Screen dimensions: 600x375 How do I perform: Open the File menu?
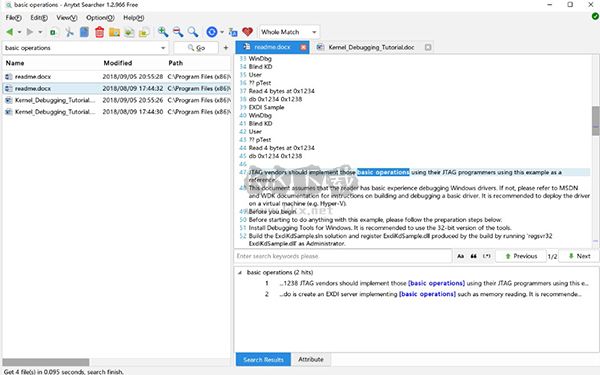click(x=13, y=18)
